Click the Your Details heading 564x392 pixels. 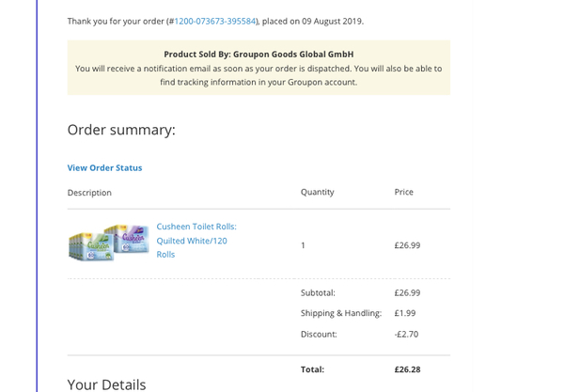106,384
